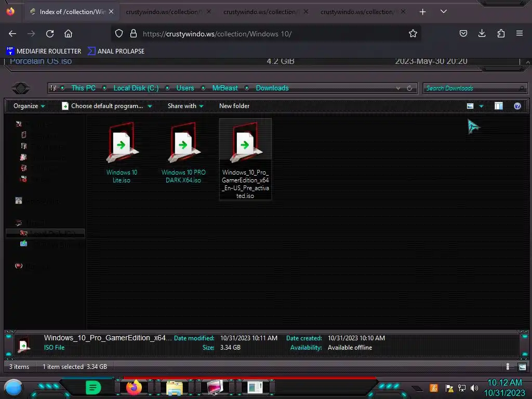Screen dimensions: 532x399
Task: Click the 'ISO File' type label
Action: [x=54, y=348]
